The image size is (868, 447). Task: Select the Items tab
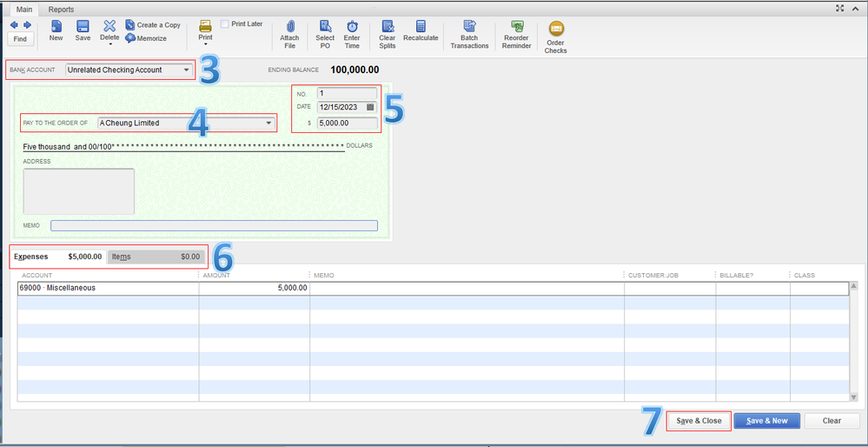click(156, 257)
